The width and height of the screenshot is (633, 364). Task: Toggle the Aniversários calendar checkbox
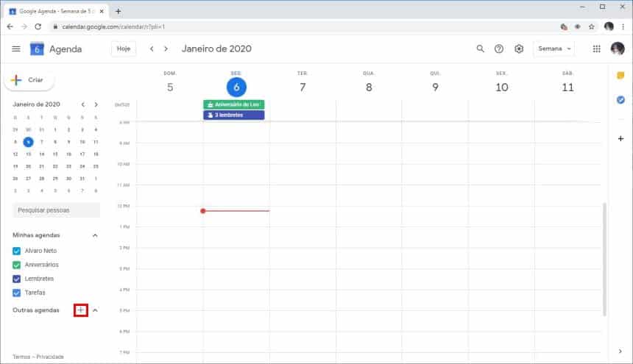pyautogui.click(x=16, y=265)
